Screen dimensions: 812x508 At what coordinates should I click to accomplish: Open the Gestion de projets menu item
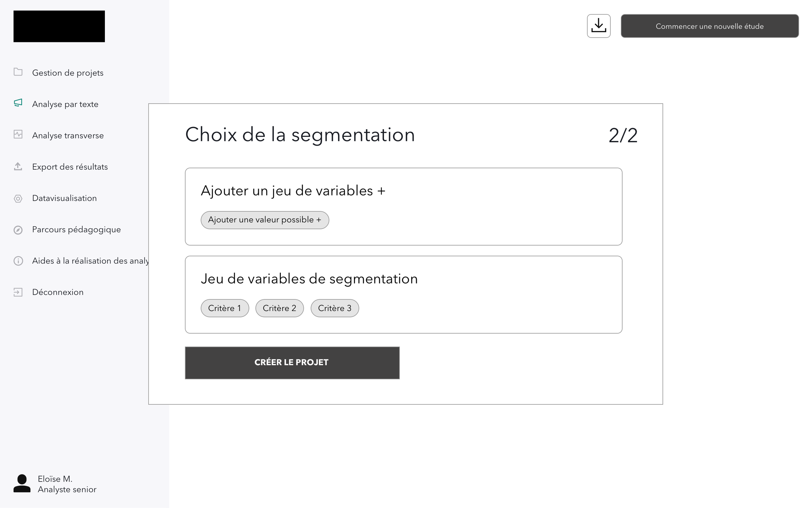(68, 73)
